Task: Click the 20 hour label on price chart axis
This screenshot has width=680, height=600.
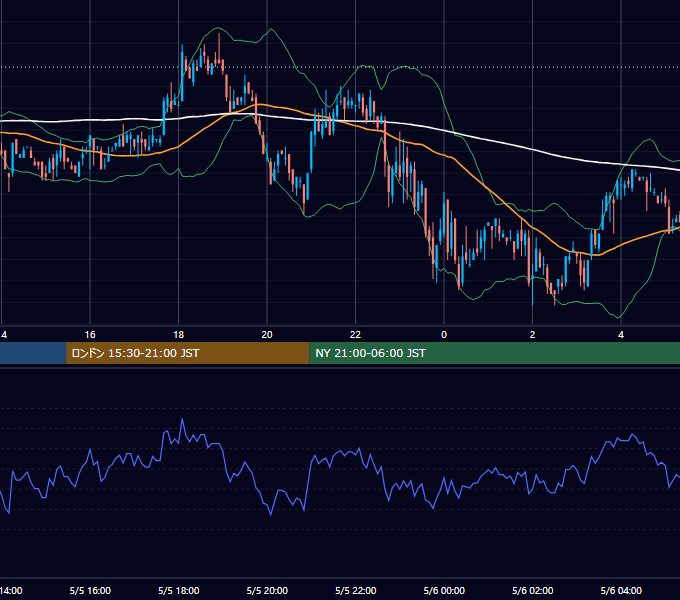Action: tap(267, 335)
